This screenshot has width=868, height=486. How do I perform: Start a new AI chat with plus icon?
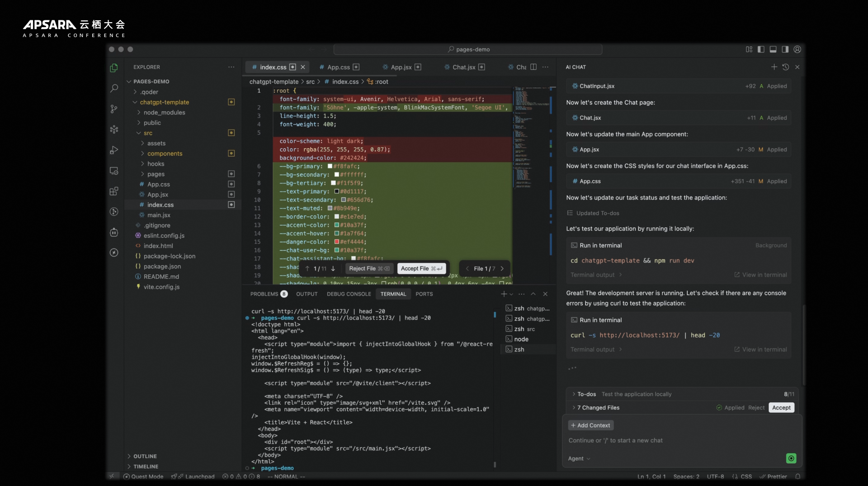(x=774, y=67)
